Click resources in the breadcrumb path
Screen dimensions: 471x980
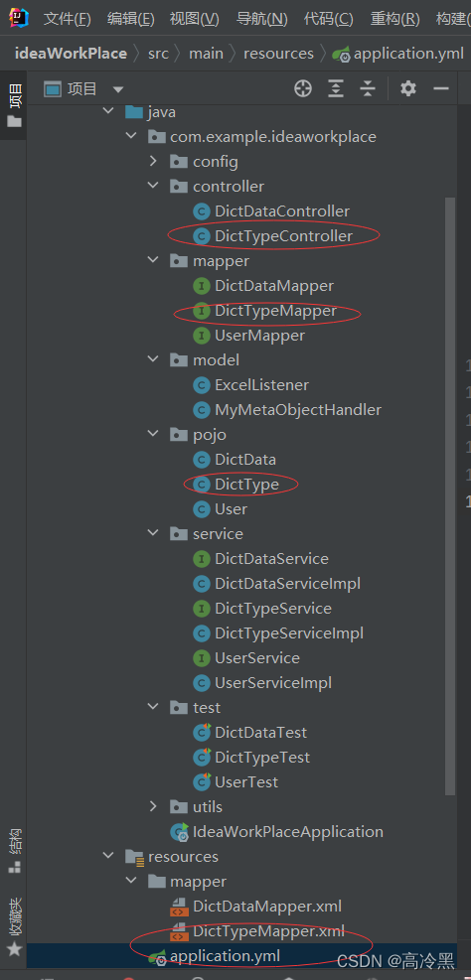click(x=278, y=54)
